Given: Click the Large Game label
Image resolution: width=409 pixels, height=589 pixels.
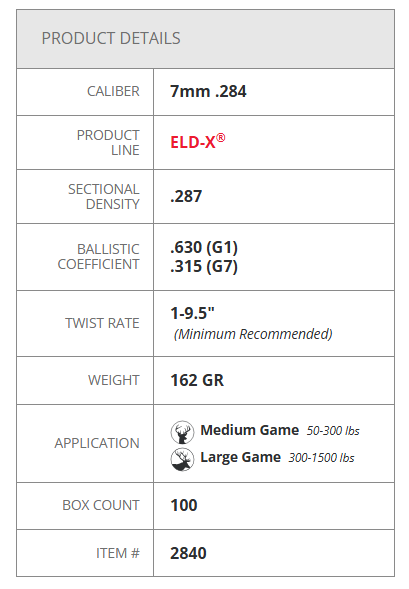Looking at the screenshot, I should pyautogui.click(x=240, y=457).
